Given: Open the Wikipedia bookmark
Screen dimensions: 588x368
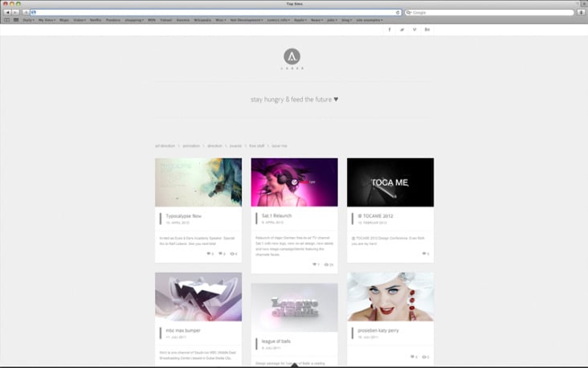Looking at the screenshot, I should [202, 20].
